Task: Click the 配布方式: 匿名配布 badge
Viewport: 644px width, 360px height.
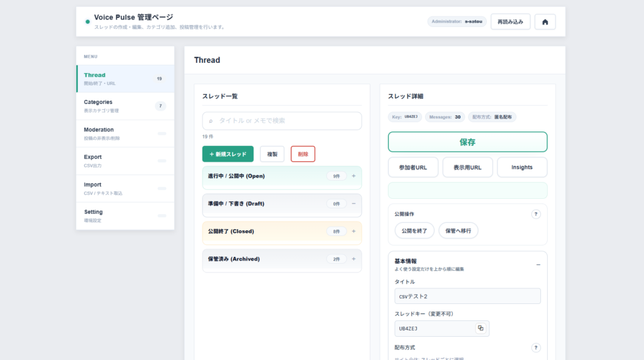Action: [492, 117]
